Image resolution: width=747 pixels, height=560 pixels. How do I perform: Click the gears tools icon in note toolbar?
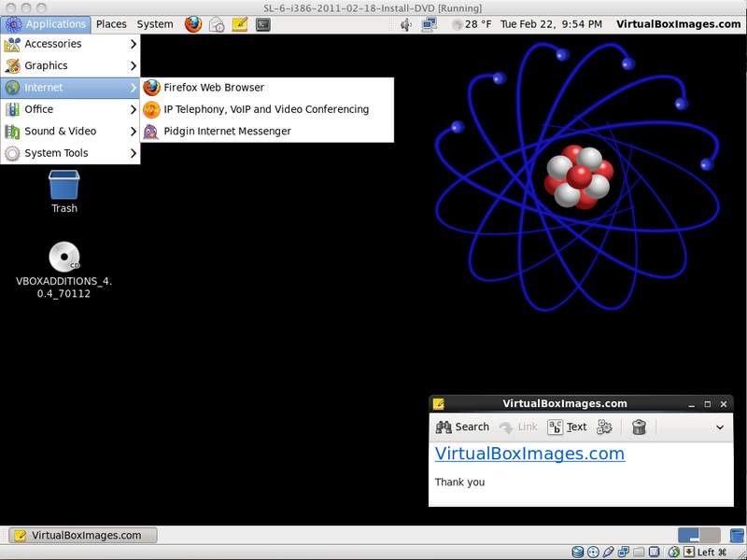[x=604, y=427]
